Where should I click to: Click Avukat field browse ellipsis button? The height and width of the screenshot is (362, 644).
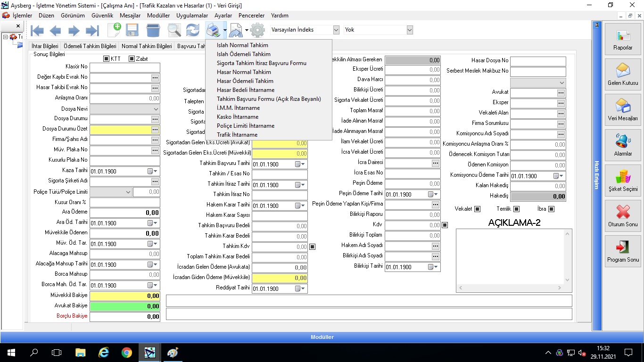561,93
